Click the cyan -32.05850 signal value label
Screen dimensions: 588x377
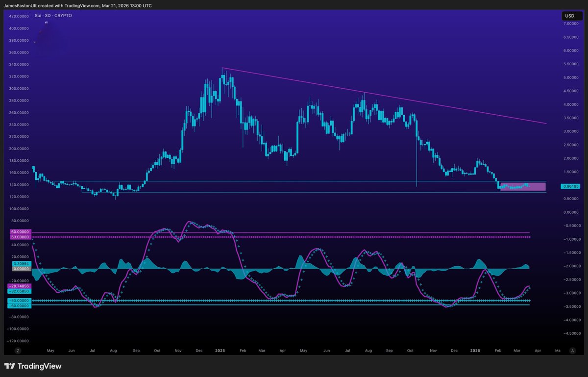tap(19, 291)
